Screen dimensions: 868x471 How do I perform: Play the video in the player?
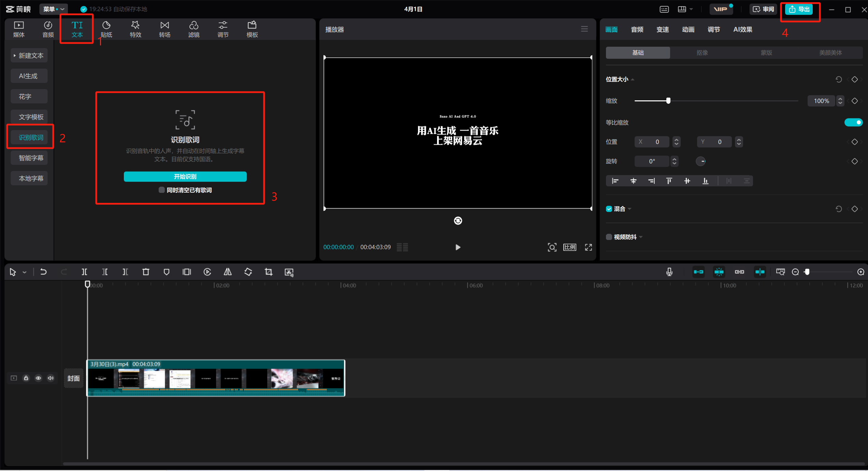point(458,247)
